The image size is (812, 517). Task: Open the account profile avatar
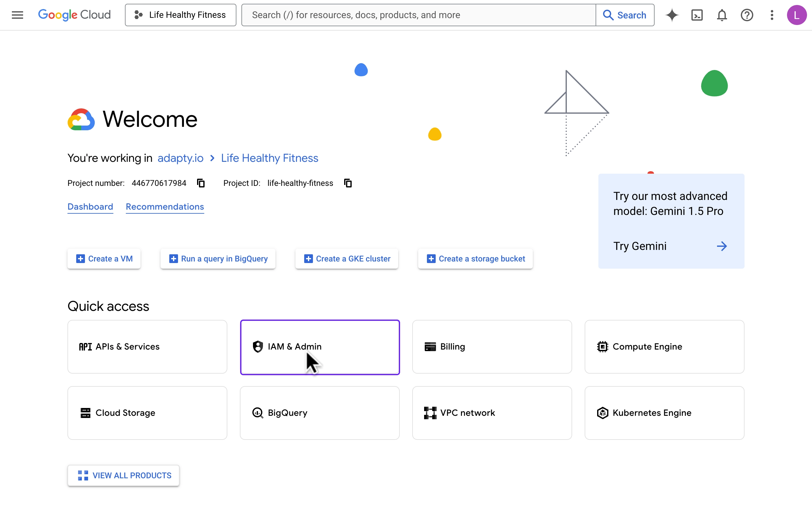click(x=797, y=15)
